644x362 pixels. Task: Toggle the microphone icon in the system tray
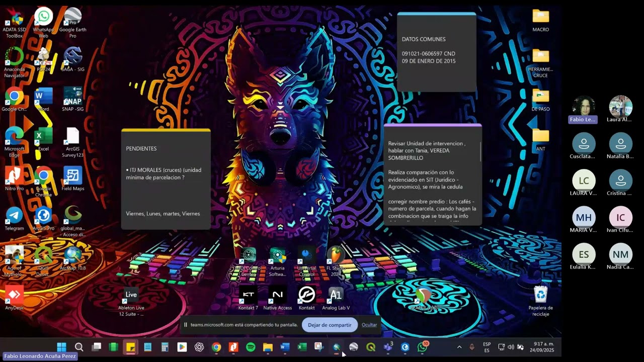coord(472,347)
